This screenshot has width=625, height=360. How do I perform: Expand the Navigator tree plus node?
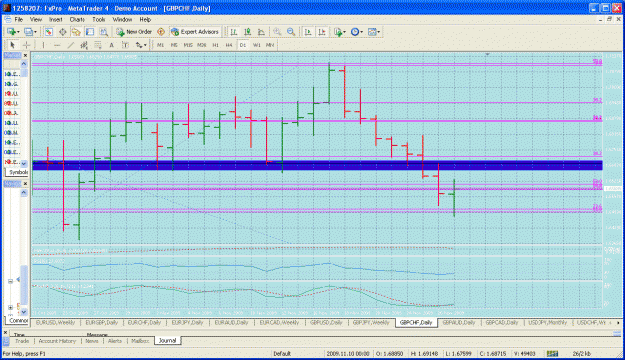(10, 307)
